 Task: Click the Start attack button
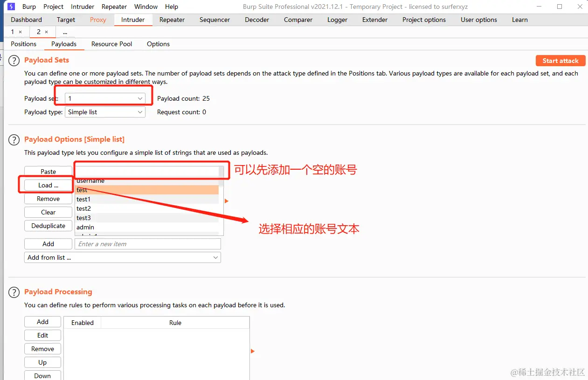[560, 60]
